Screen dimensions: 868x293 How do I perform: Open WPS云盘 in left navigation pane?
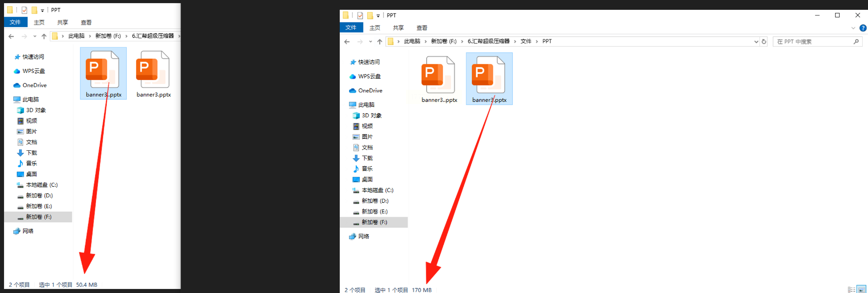(29, 71)
